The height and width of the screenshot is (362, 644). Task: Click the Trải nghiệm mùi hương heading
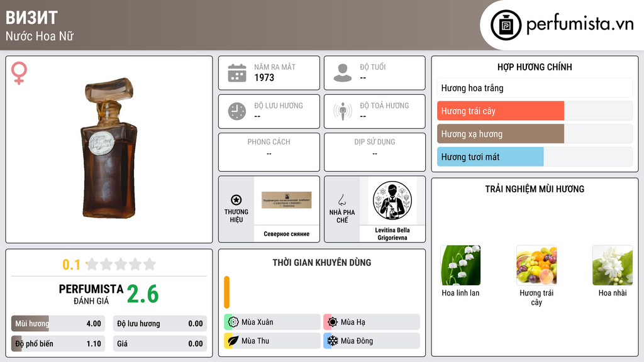point(535,189)
